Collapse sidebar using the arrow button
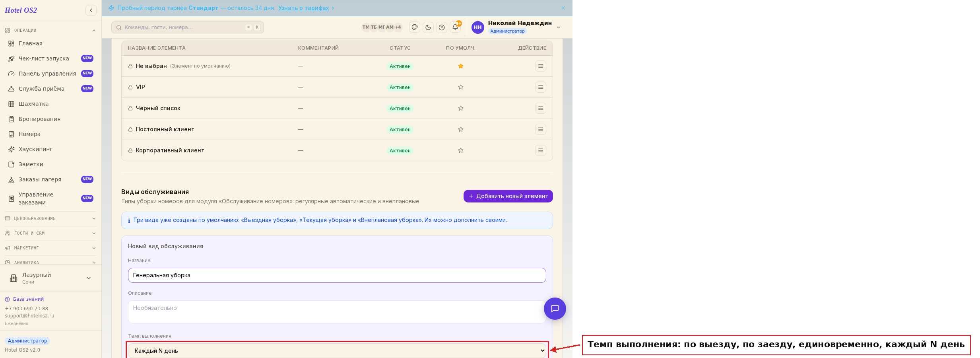The image size is (980, 358). coord(91,10)
